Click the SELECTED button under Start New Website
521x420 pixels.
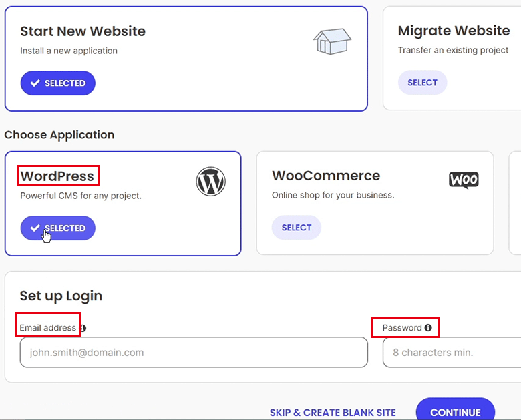tap(58, 83)
